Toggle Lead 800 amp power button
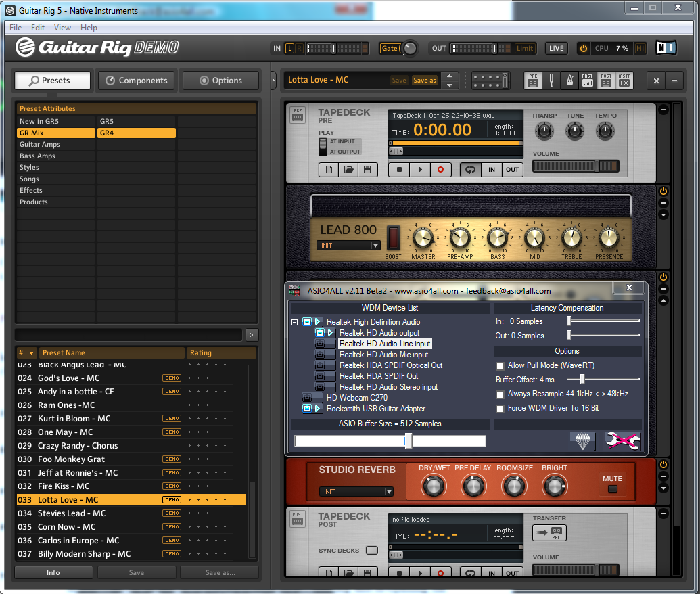Screen dimensions: 700x594 pyautogui.click(x=663, y=191)
